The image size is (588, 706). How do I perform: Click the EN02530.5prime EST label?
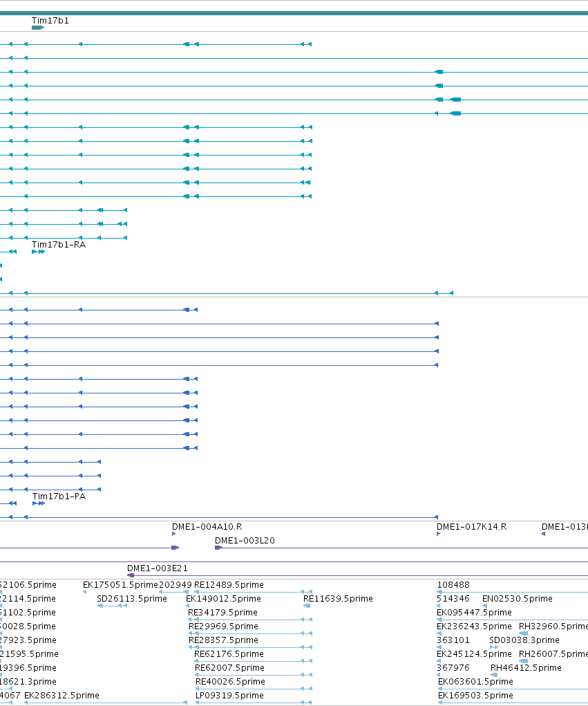[x=518, y=599]
